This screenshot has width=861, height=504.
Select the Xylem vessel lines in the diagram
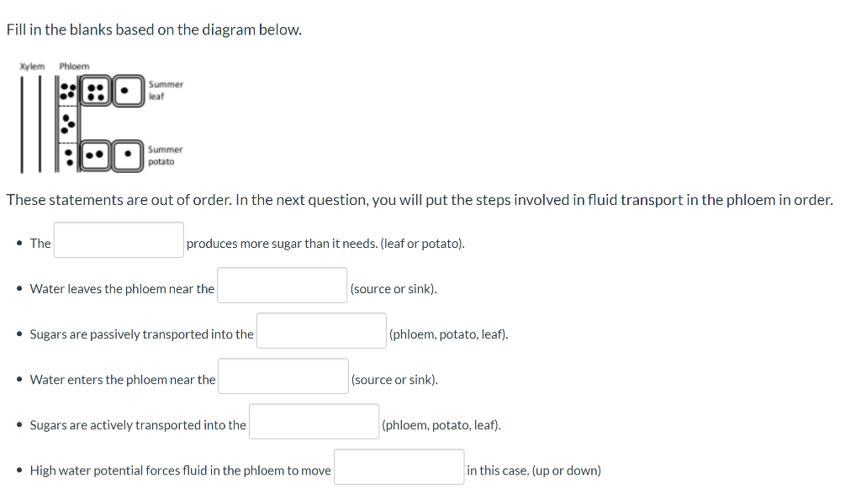coord(30,122)
